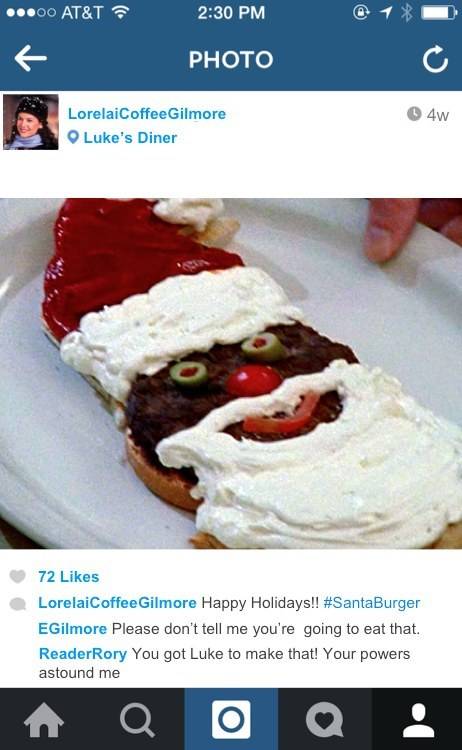Tap LorelaiCoffeeGilmore name in caption
462x750 pixels.
(117, 603)
